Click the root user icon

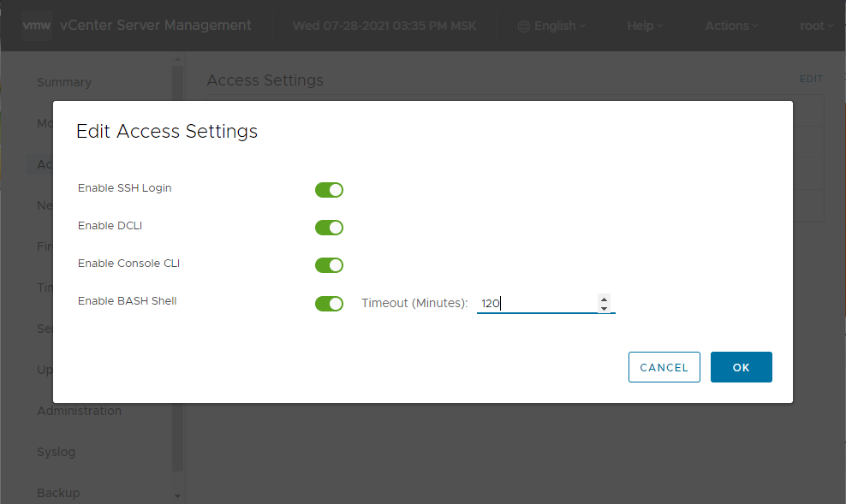coord(811,26)
